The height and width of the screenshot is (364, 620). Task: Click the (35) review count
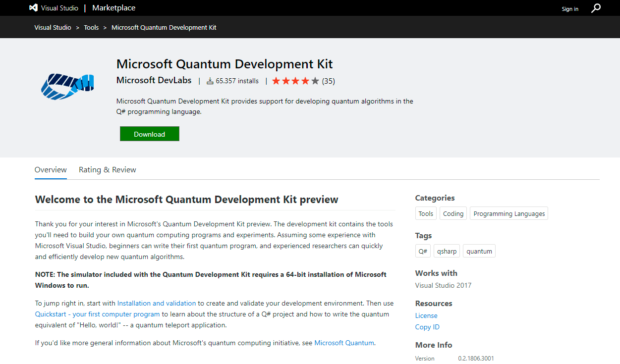point(329,81)
